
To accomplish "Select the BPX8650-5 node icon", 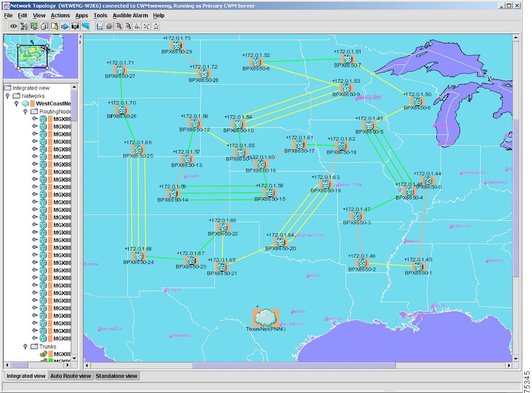I will (369, 125).
